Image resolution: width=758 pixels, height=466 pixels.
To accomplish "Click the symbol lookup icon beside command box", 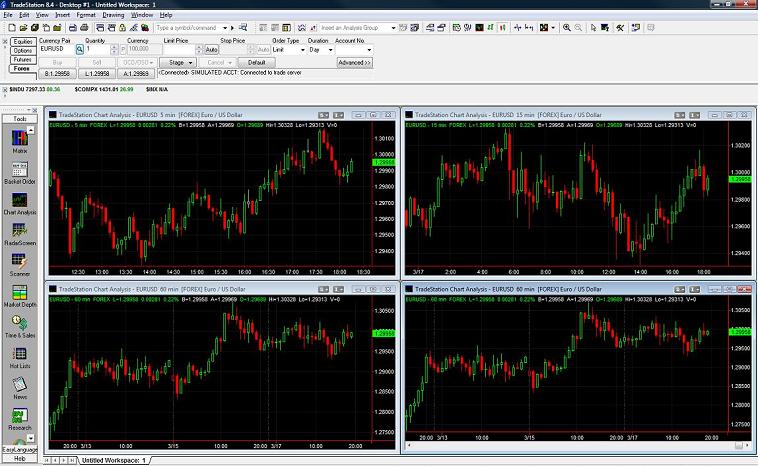I will (243, 28).
